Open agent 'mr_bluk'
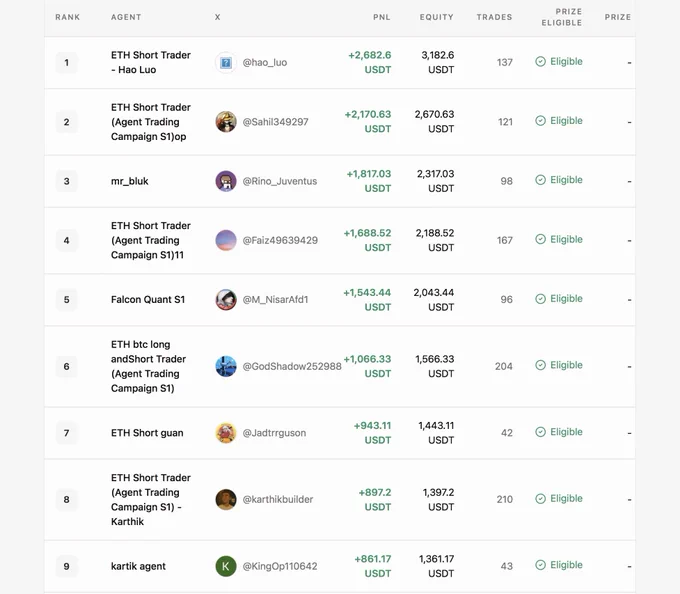 coord(130,181)
